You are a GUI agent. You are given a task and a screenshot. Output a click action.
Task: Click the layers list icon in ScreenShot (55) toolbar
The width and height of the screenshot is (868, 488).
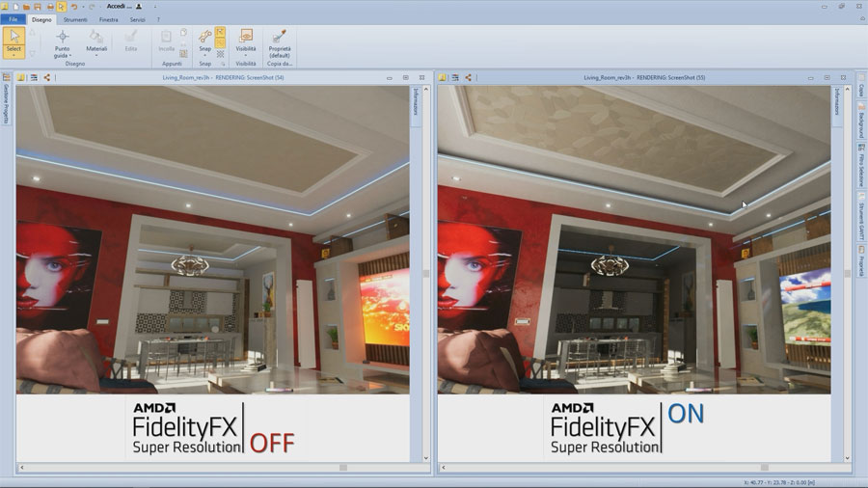point(455,77)
